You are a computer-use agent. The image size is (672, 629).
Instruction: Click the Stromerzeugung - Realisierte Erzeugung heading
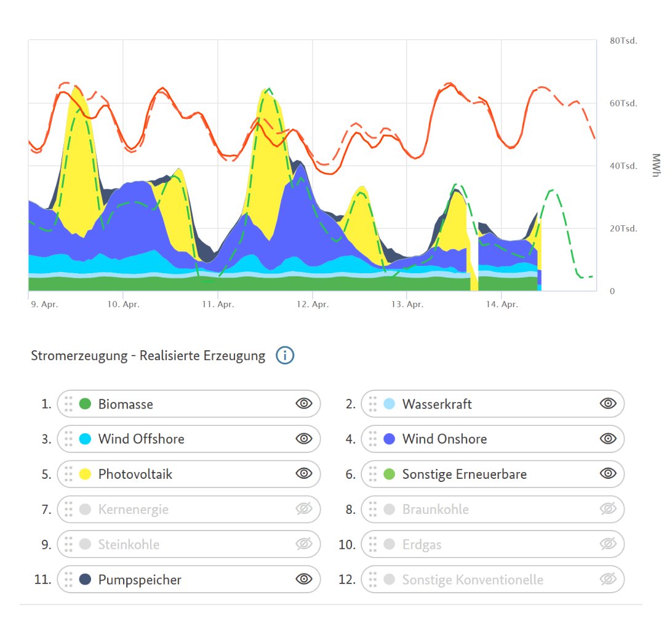(x=148, y=356)
